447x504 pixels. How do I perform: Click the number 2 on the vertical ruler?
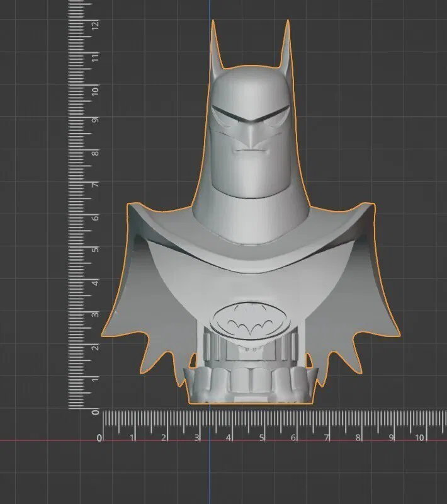95,348
